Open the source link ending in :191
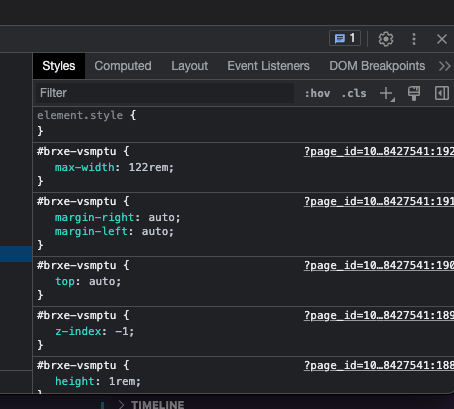This screenshot has height=409, width=454. click(379, 201)
